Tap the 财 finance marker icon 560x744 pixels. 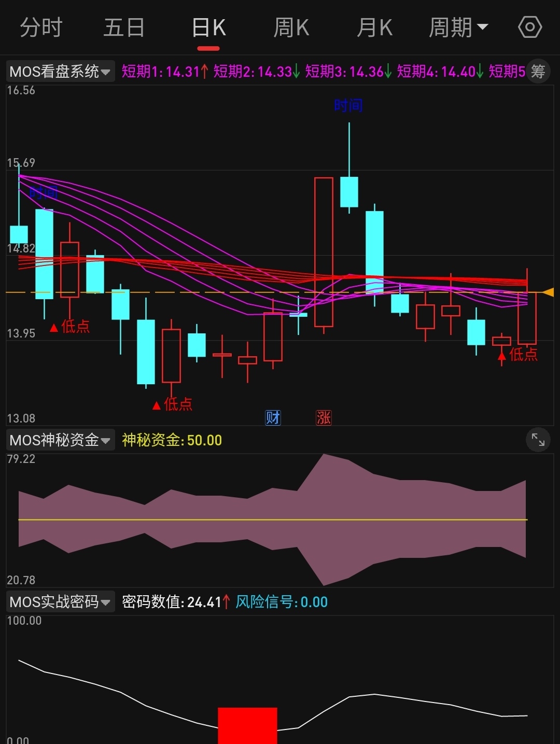(x=273, y=417)
